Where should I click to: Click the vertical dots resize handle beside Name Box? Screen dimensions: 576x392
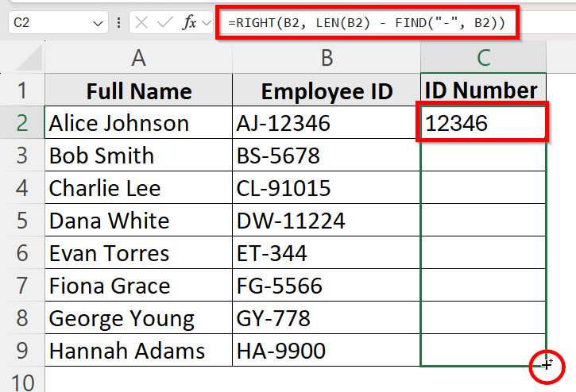(118, 22)
